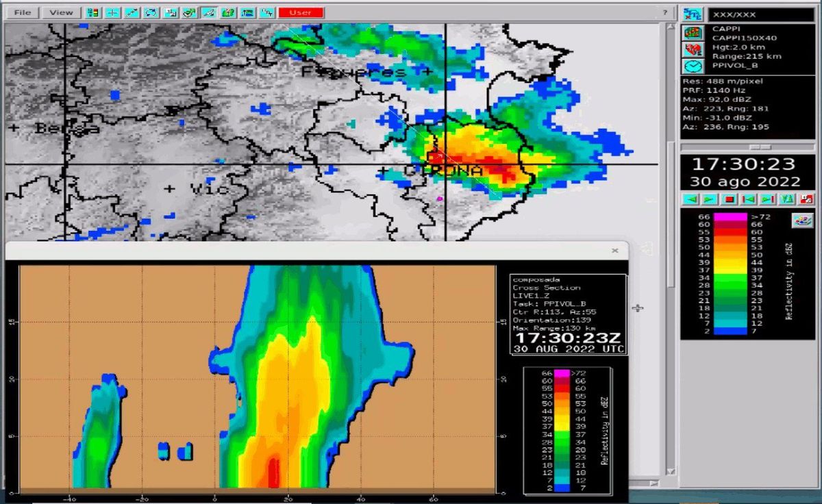The image size is (822, 504).
Task: Jump to first frame of loop
Action: [x=749, y=199]
